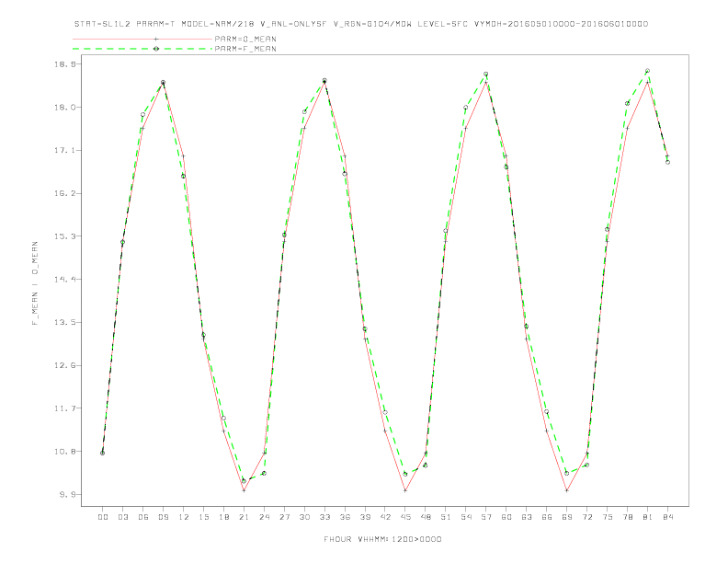Click the 11.7 y-axis tick label
The height and width of the screenshot is (563, 728).
(x=64, y=408)
